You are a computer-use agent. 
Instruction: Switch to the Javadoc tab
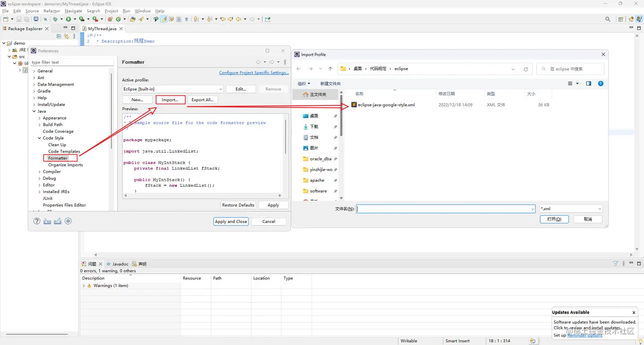coord(118,264)
